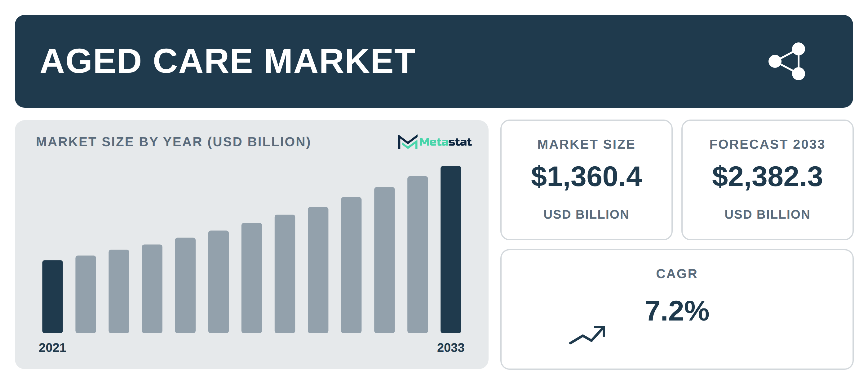Click the CAGR upward trend arrow icon

click(587, 335)
